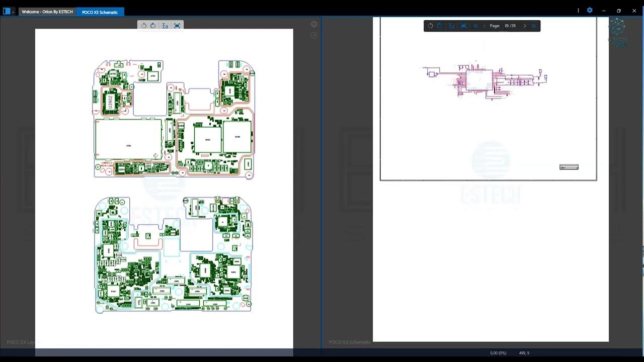Rotate layout view counterclockwise
Viewport: 644px width, 362px height.
144,26
